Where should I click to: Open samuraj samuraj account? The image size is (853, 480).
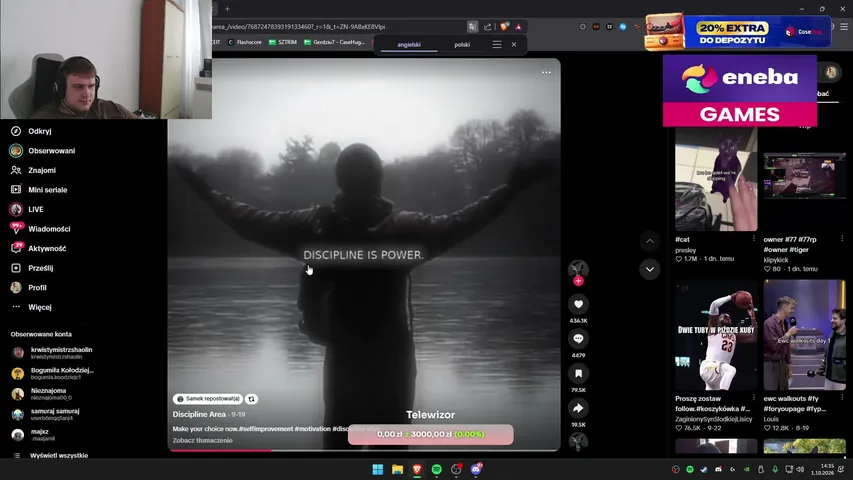(x=46, y=414)
